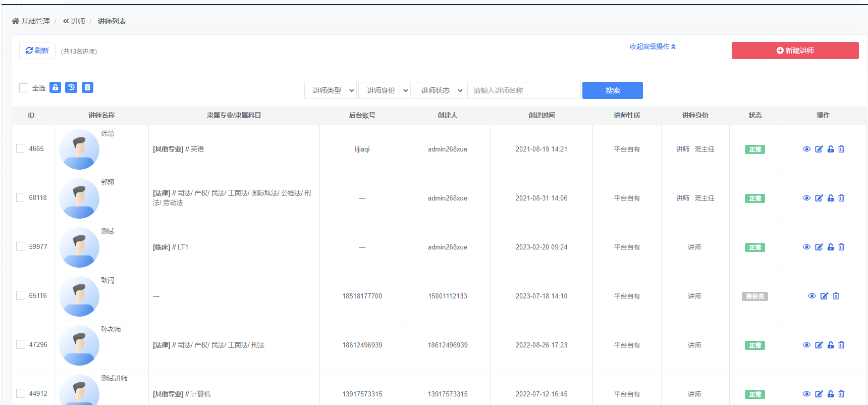Image resolution: width=868 pixels, height=405 pixels.
Task: Tick checkbox for row 44912
Action: coord(21,393)
